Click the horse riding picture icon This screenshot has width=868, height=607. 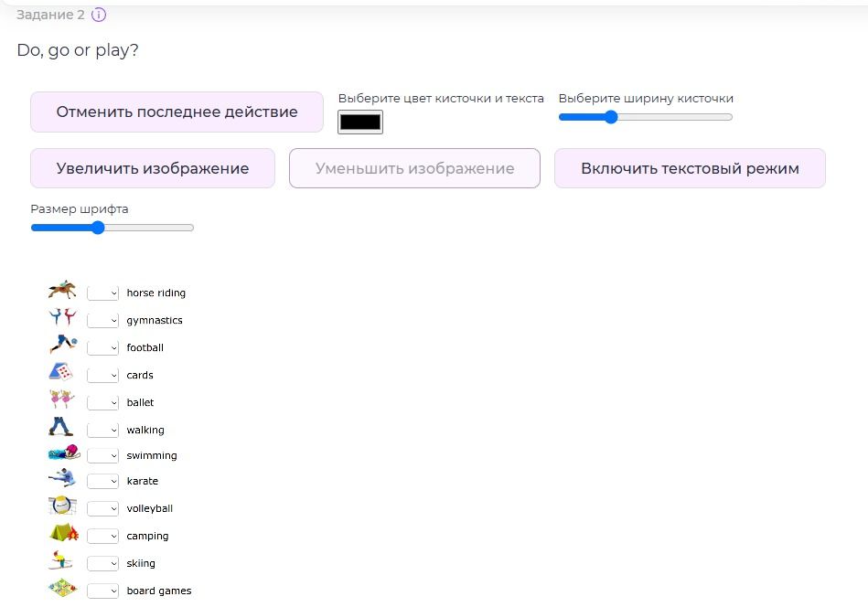point(62,290)
